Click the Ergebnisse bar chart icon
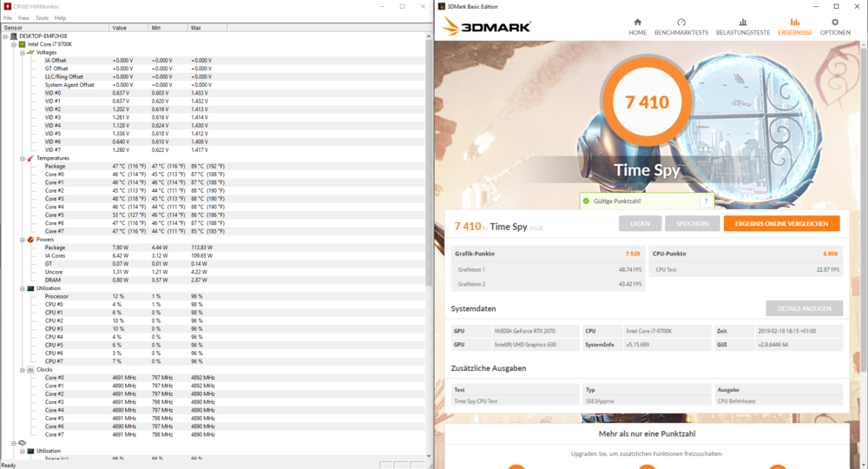Image resolution: width=868 pixels, height=469 pixels. (x=794, y=22)
